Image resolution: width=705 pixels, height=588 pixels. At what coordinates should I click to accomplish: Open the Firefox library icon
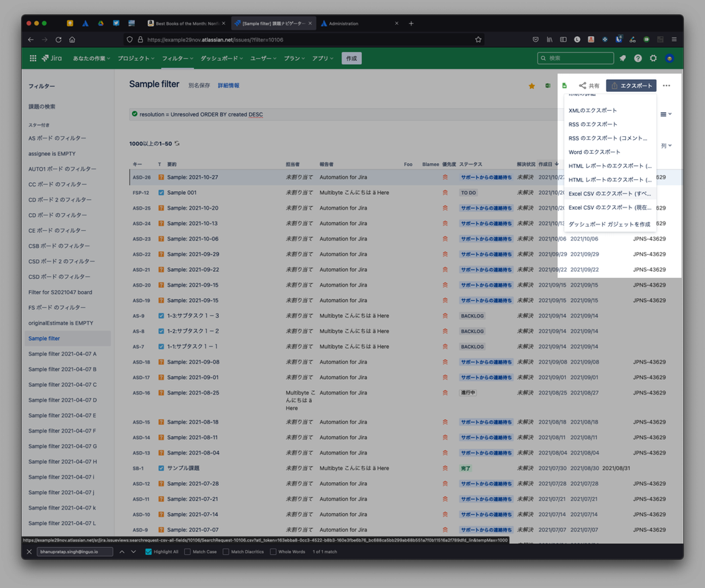click(550, 40)
